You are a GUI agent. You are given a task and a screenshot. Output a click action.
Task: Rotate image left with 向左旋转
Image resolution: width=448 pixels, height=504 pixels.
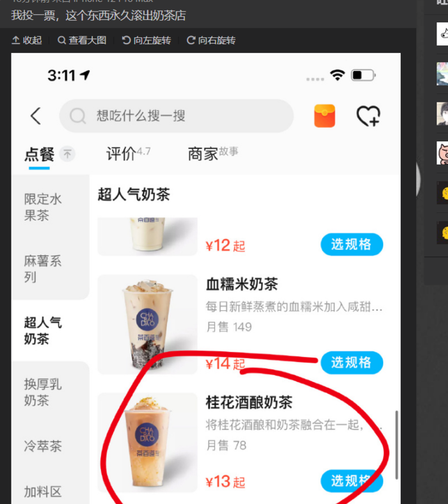tap(147, 40)
